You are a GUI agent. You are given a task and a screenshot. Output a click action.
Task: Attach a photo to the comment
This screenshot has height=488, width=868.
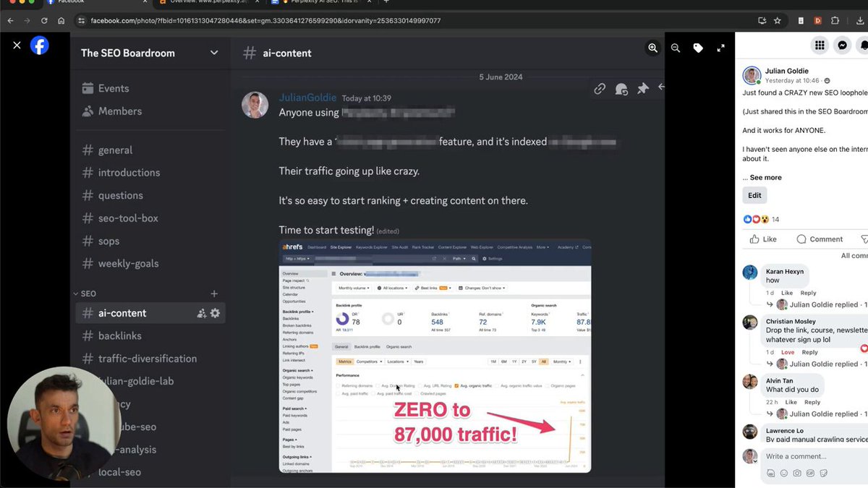[797, 474]
